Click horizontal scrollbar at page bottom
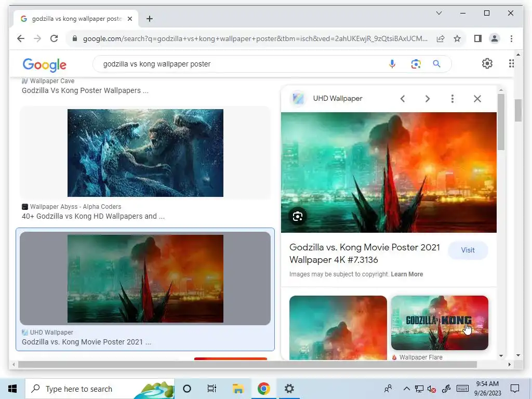532x399 pixels. pos(248,365)
